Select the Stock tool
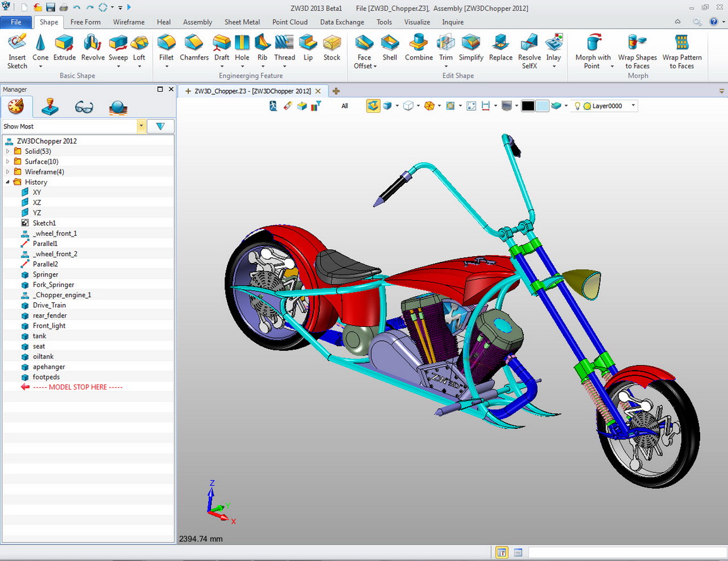The width and height of the screenshot is (728, 561). coord(332,47)
